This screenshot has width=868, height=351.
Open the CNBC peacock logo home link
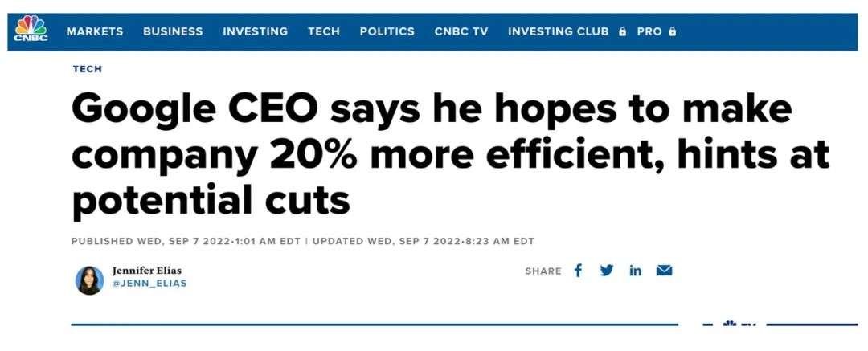[x=31, y=28]
